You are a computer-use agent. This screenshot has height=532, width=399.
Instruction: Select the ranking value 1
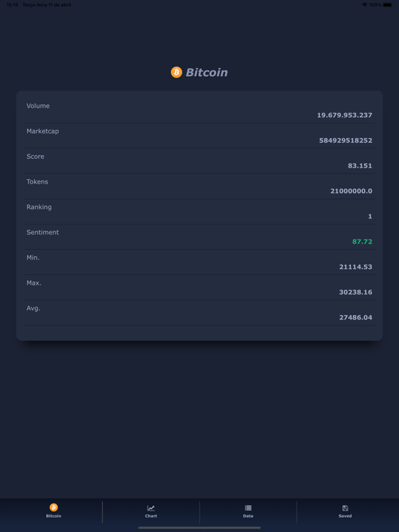tap(370, 216)
